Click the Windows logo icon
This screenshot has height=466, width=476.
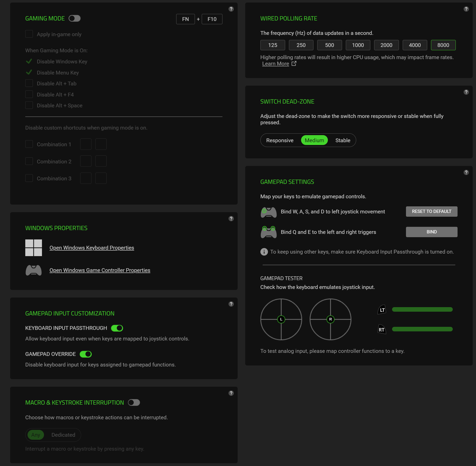click(x=34, y=248)
